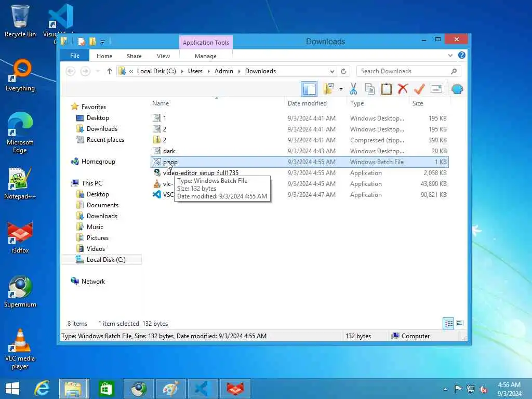Open Music folder under This PC
532x399 pixels.
95,227
